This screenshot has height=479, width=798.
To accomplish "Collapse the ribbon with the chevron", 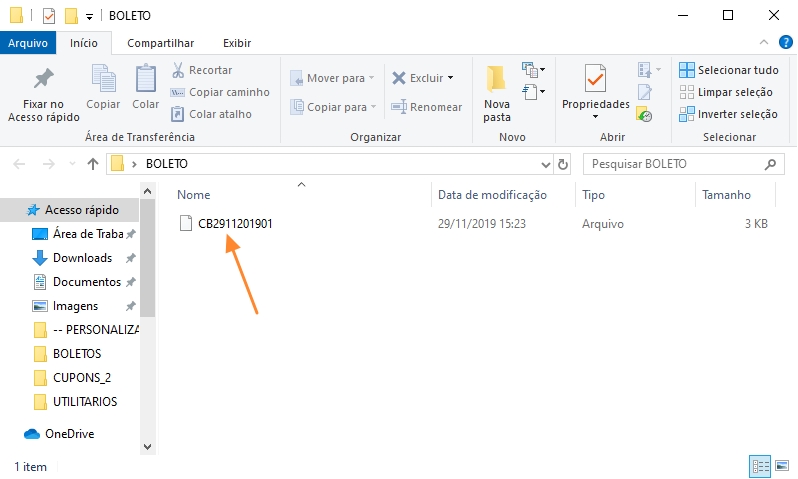I will [x=763, y=42].
